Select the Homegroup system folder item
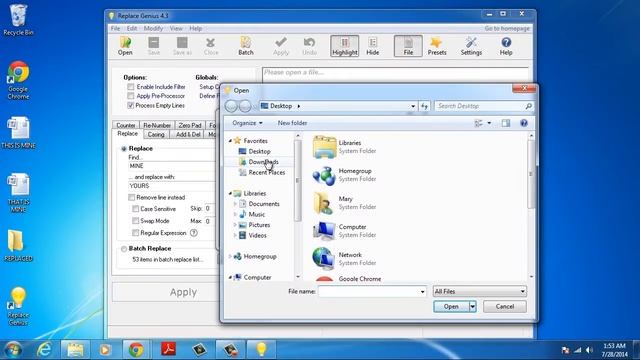The height and width of the screenshot is (360, 640). pos(345,175)
